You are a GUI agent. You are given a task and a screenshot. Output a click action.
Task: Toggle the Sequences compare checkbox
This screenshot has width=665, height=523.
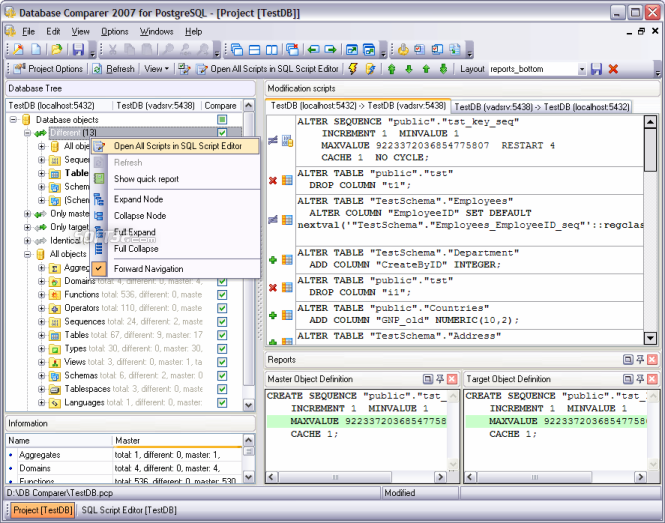pos(222,322)
